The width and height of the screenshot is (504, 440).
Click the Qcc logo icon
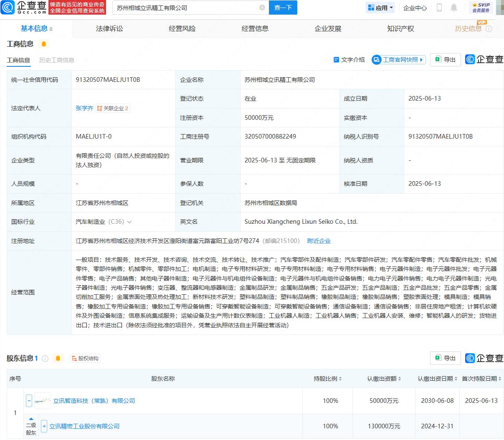[9, 8]
